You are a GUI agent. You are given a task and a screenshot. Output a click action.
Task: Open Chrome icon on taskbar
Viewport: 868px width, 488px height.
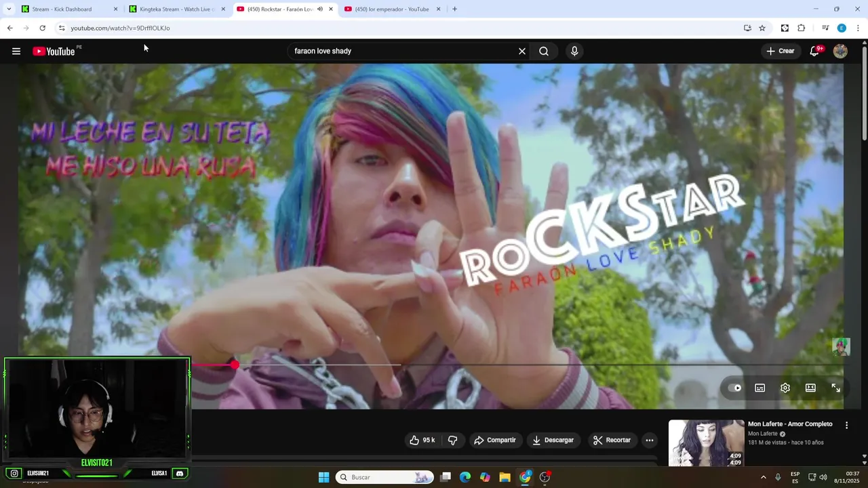click(525, 477)
